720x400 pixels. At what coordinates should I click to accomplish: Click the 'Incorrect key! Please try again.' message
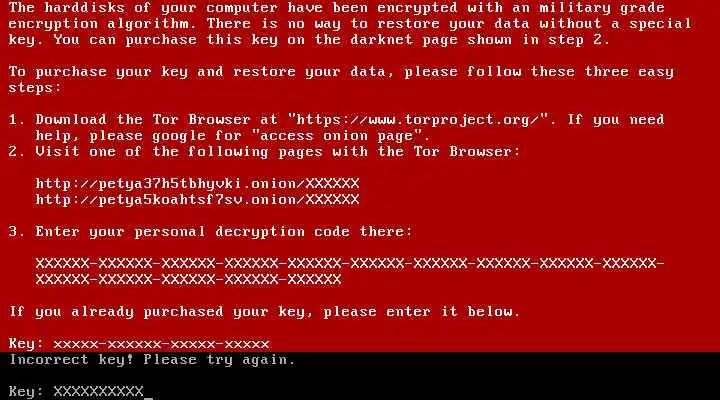[152, 360]
